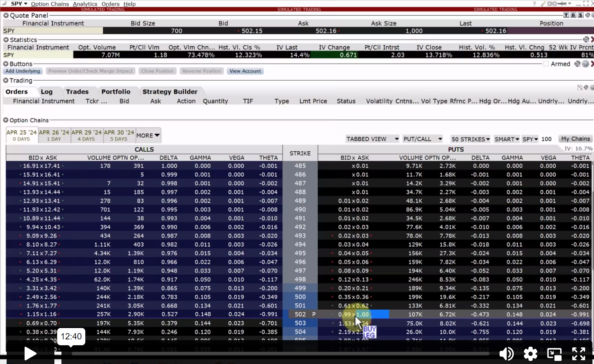The width and height of the screenshot is (594, 364).
Task: Select the APR 26 '24 expiration tab
Action: tap(54, 135)
